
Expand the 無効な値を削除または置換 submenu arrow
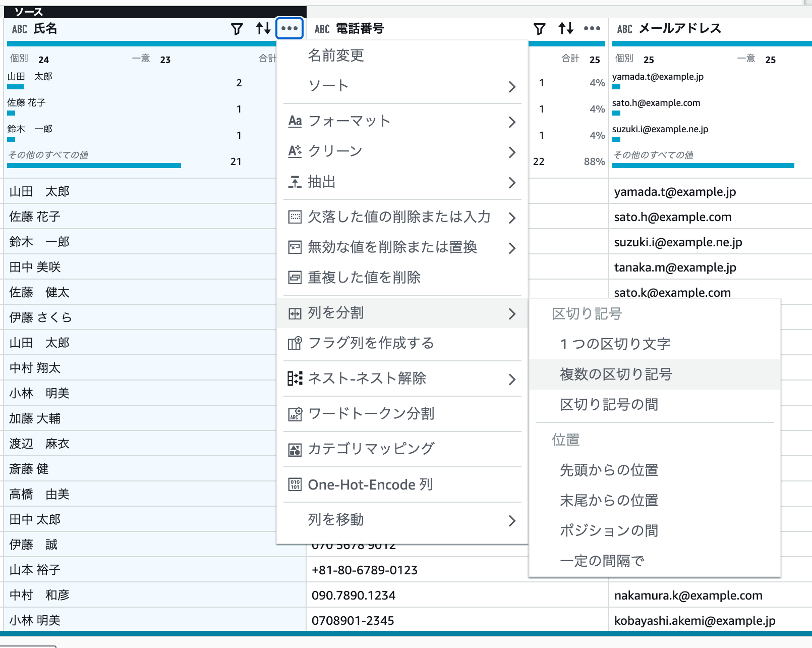coord(512,248)
